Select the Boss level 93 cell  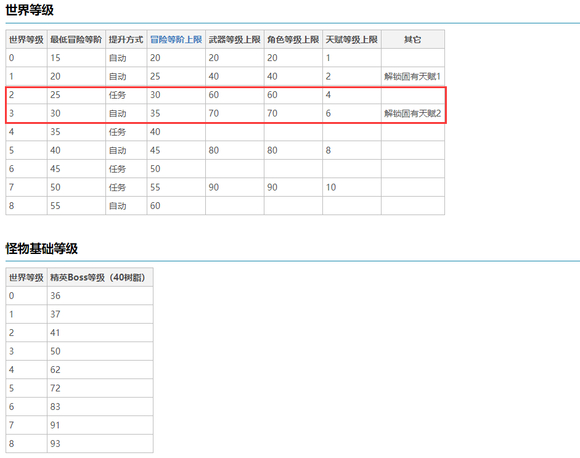[x=100, y=444]
